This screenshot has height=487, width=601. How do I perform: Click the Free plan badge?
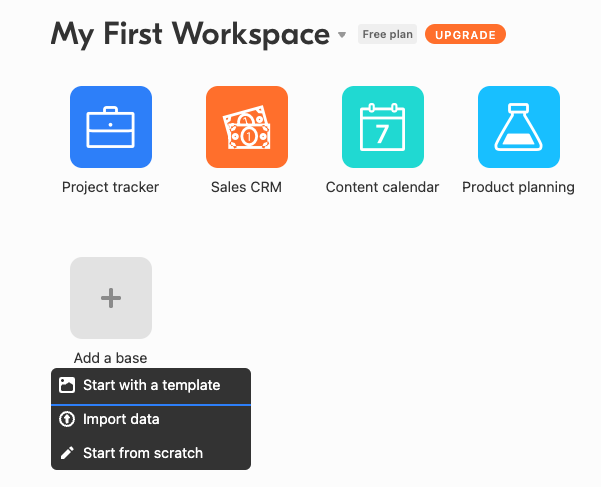[388, 34]
